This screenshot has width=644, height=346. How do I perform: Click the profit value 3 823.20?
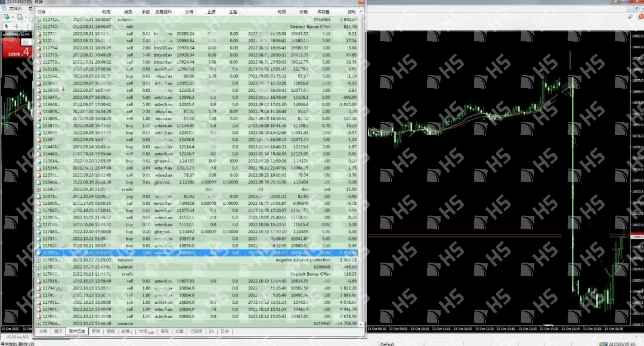(x=348, y=288)
